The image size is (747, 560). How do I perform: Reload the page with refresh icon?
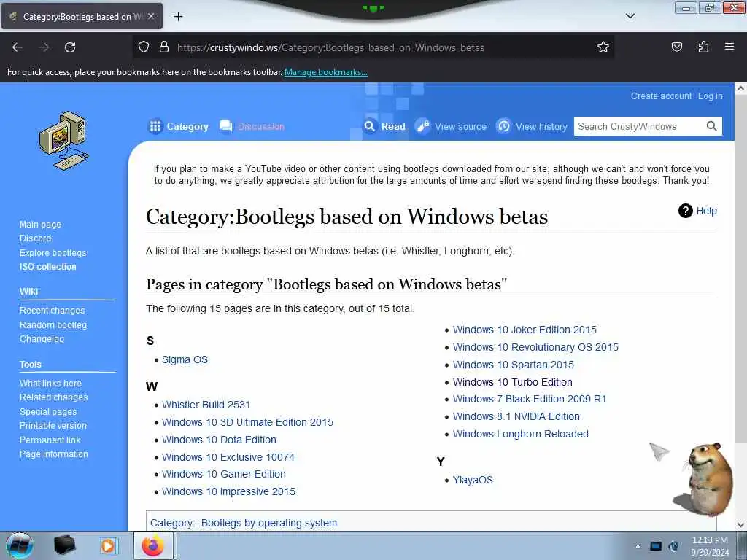pyautogui.click(x=70, y=47)
